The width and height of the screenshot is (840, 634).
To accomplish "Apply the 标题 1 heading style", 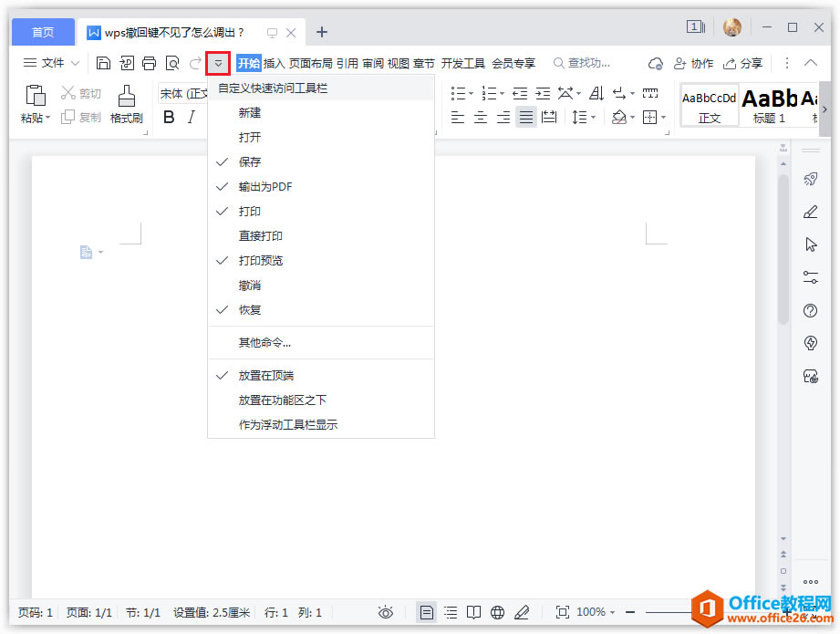I will click(x=769, y=105).
